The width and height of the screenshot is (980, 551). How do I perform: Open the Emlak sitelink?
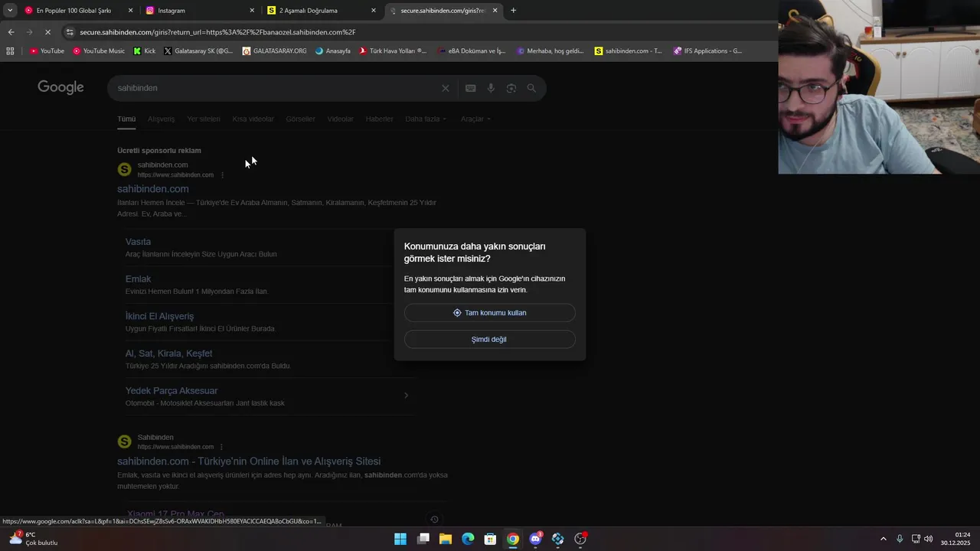tap(138, 279)
